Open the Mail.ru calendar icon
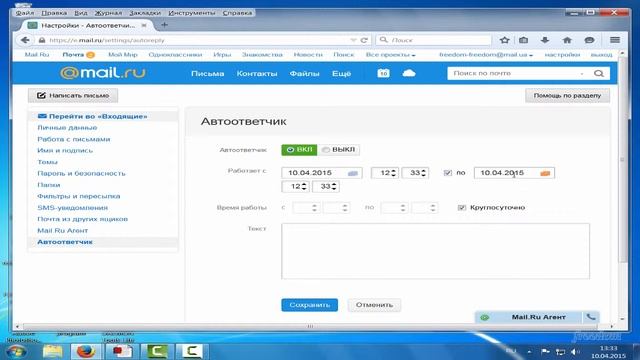640x360 pixels. coord(383,73)
